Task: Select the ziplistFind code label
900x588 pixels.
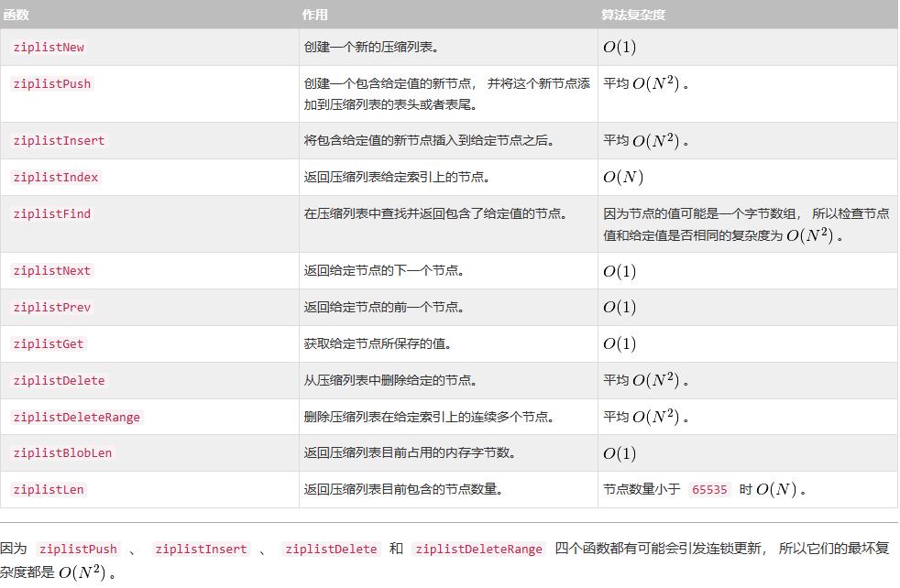Action: coord(51,214)
